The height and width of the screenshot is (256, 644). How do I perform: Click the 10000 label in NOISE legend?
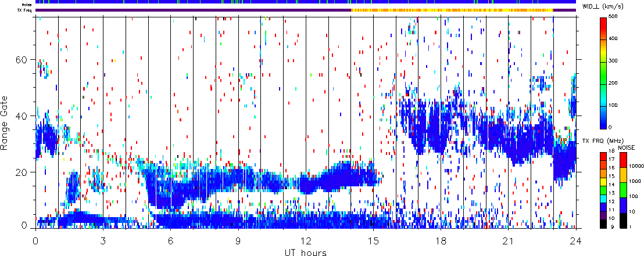(x=636, y=165)
